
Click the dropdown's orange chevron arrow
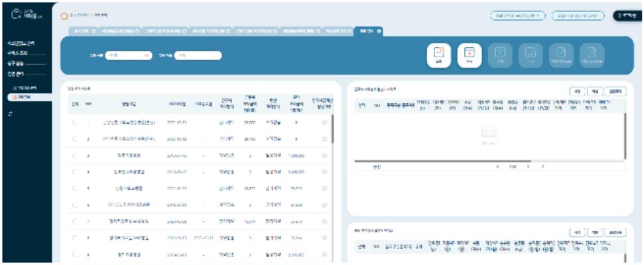click(x=147, y=56)
